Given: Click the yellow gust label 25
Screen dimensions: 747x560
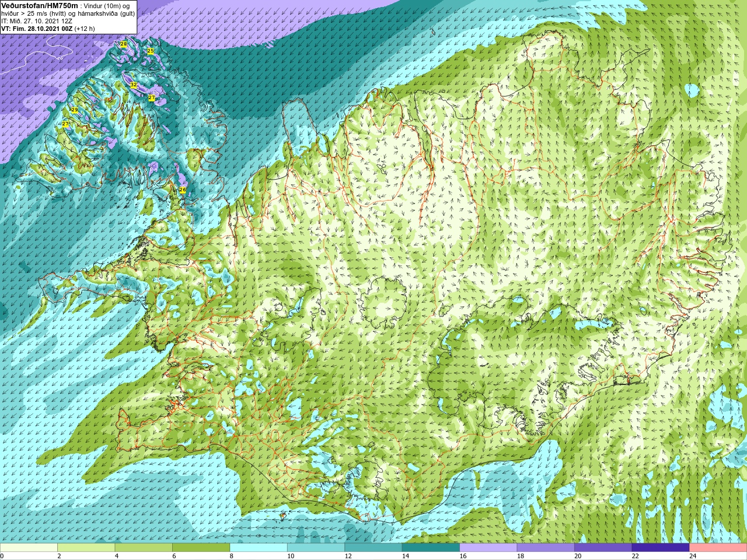Looking at the screenshot, I should 150,51.
